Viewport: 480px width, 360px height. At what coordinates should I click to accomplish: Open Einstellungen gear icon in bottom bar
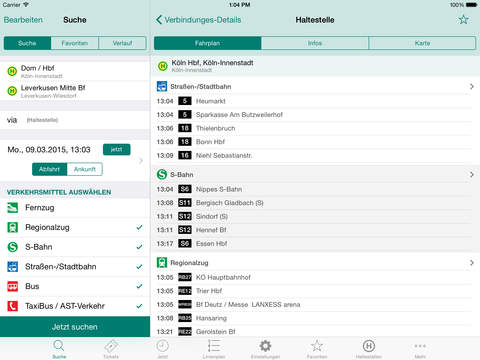coord(265,346)
